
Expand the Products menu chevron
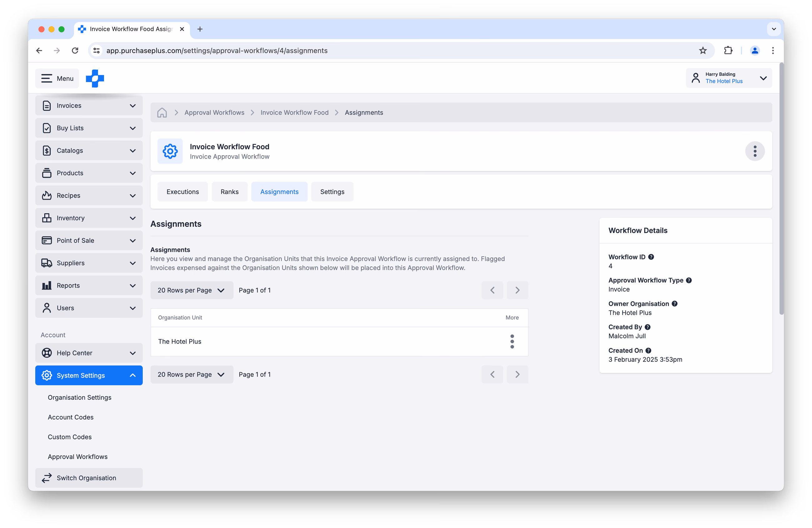click(133, 174)
